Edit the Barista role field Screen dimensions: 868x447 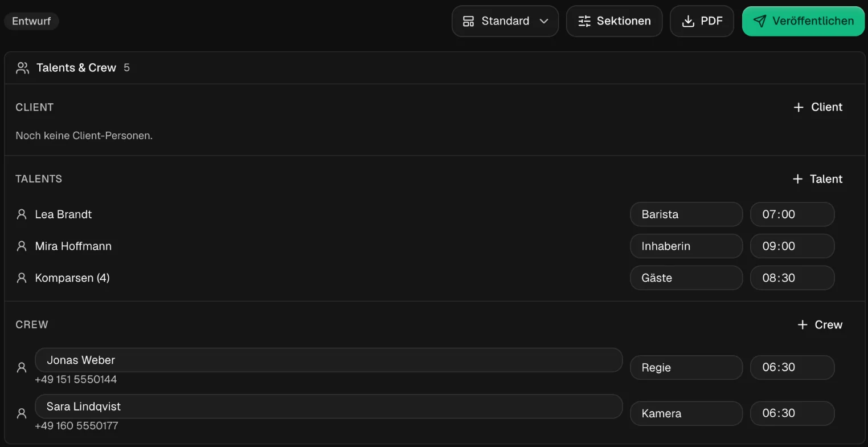pyautogui.click(x=686, y=214)
